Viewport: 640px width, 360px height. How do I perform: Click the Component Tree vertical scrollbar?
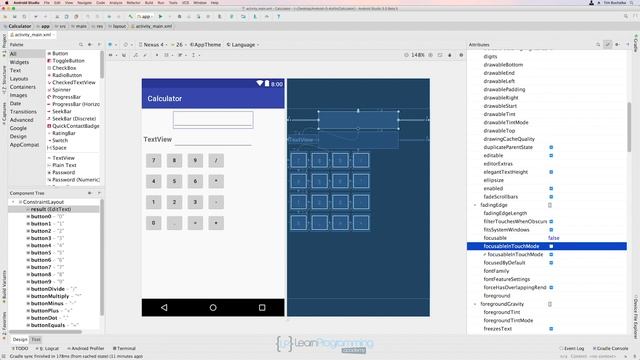pos(101,257)
